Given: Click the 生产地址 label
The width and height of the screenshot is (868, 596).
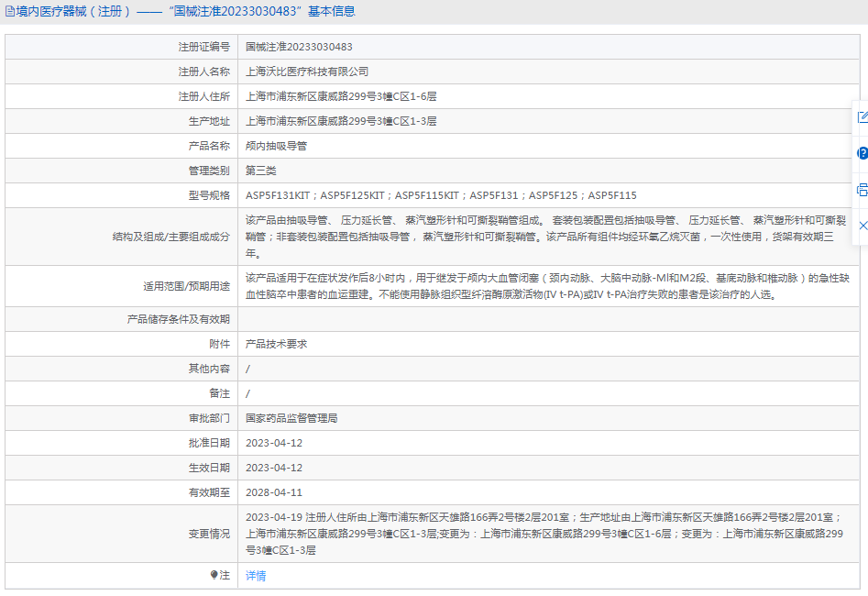Looking at the screenshot, I should point(209,121).
